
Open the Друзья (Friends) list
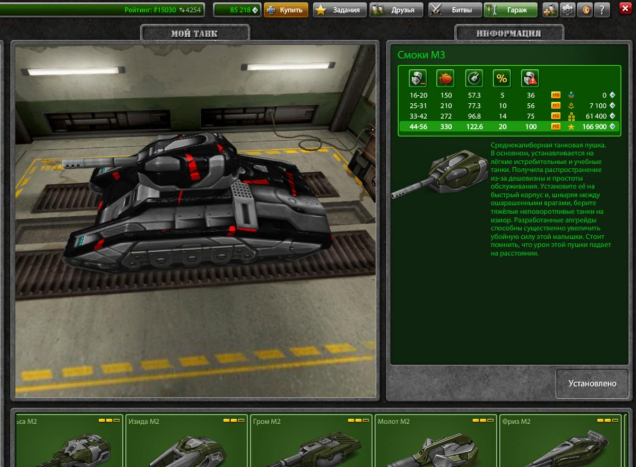click(396, 10)
